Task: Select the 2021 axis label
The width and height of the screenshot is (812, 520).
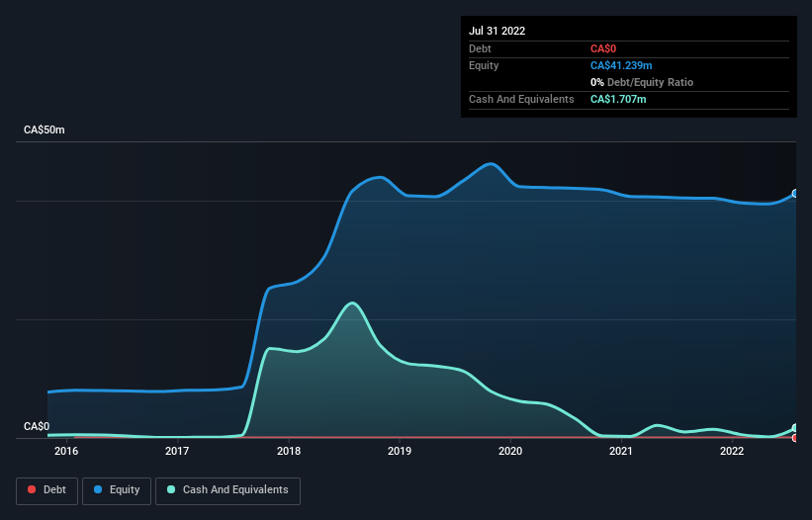Action: 621,451
